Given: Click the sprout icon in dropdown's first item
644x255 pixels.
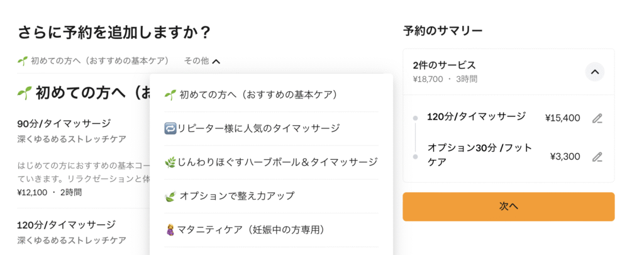Looking at the screenshot, I should [x=170, y=96].
